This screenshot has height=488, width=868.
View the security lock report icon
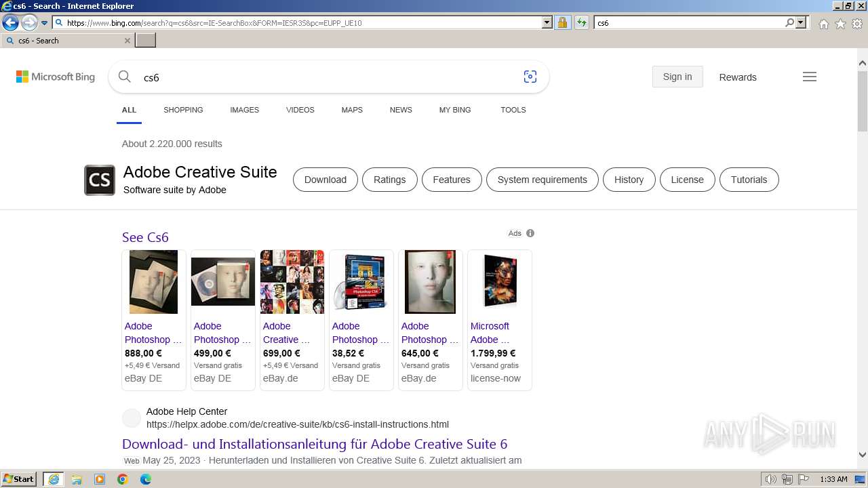click(x=562, y=22)
